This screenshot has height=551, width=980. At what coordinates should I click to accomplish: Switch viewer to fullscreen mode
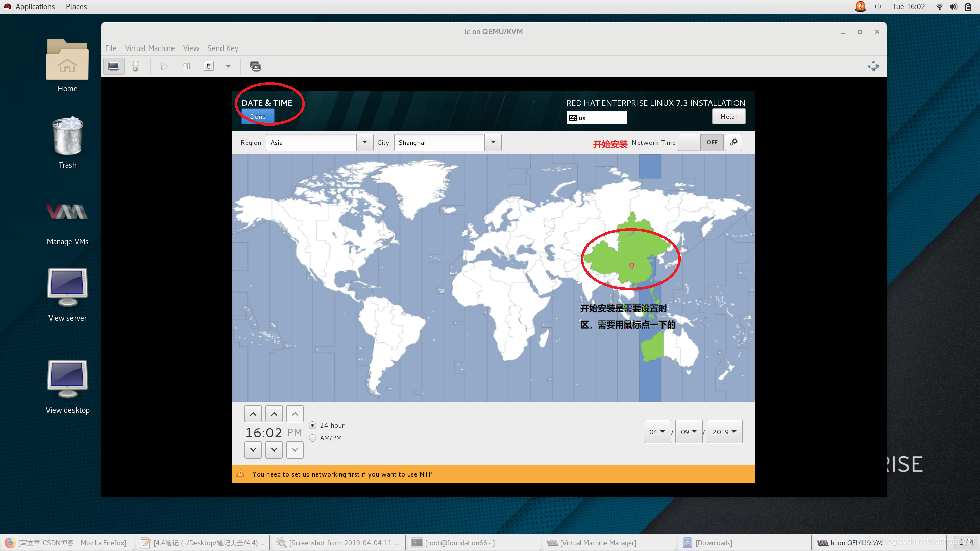tap(874, 66)
